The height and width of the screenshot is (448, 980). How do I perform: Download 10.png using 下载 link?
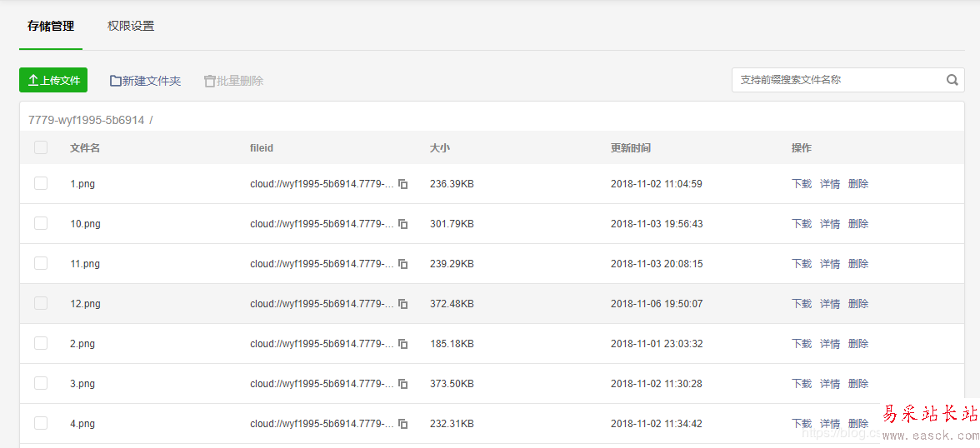coord(802,224)
